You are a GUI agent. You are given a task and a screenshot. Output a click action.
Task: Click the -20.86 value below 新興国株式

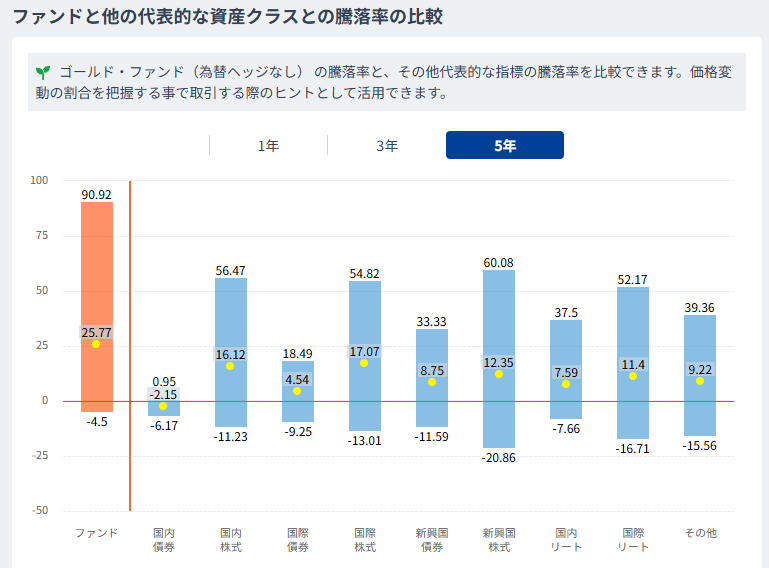click(498, 458)
